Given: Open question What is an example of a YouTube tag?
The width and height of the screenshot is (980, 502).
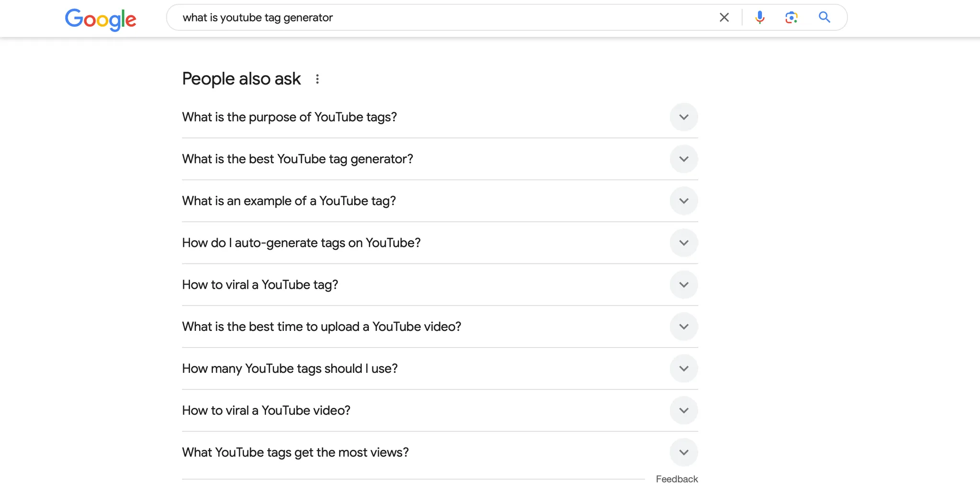Looking at the screenshot, I should [x=289, y=201].
